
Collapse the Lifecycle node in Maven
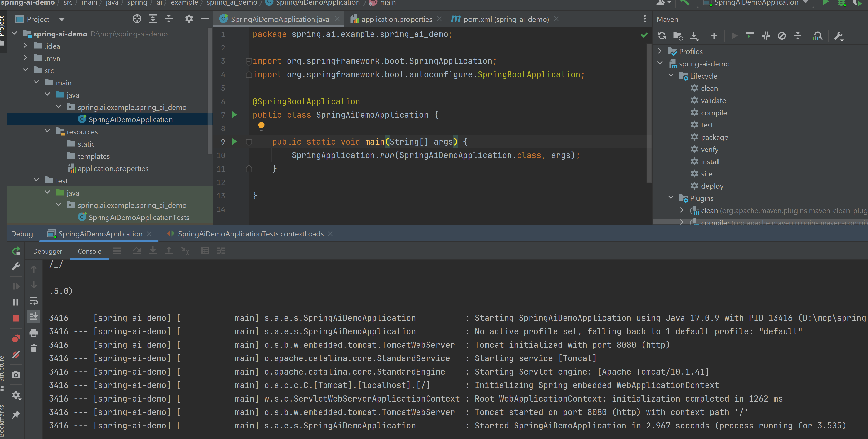pos(671,75)
